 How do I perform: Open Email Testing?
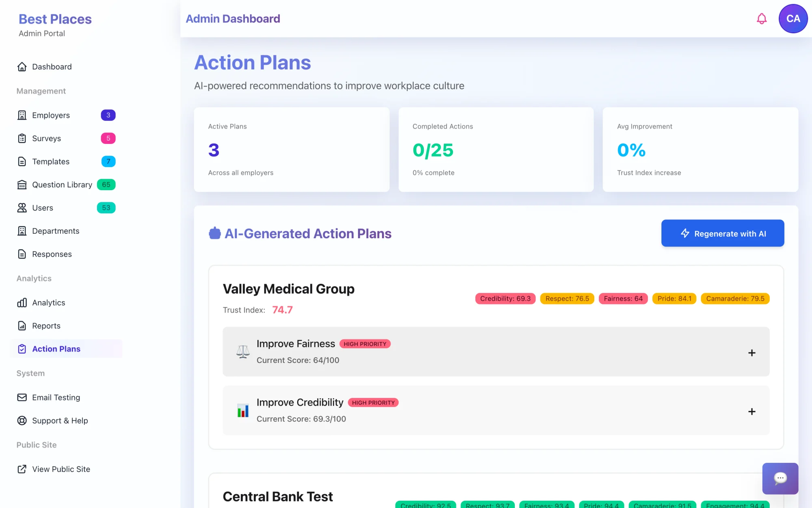(66, 397)
